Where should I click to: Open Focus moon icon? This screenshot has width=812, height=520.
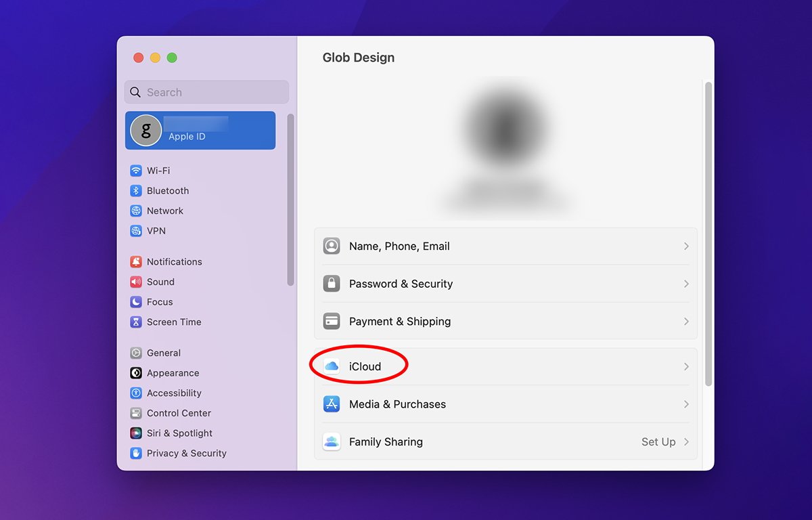136,302
